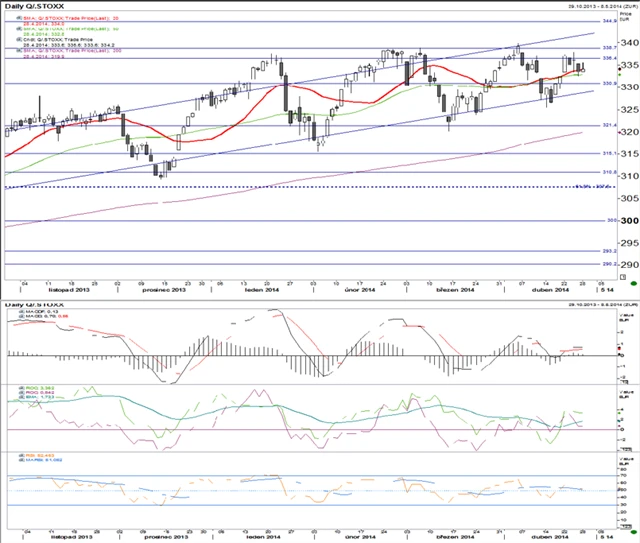
Task: Click the blue MARSI legend icon
Action: [21, 460]
